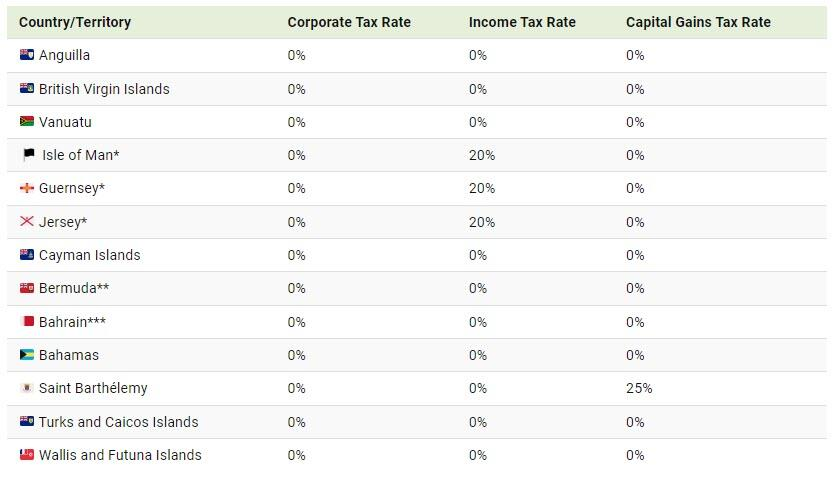Image resolution: width=833 pixels, height=478 pixels.
Task: Select the Capital Gains Tax Rate header
Action: (x=698, y=22)
